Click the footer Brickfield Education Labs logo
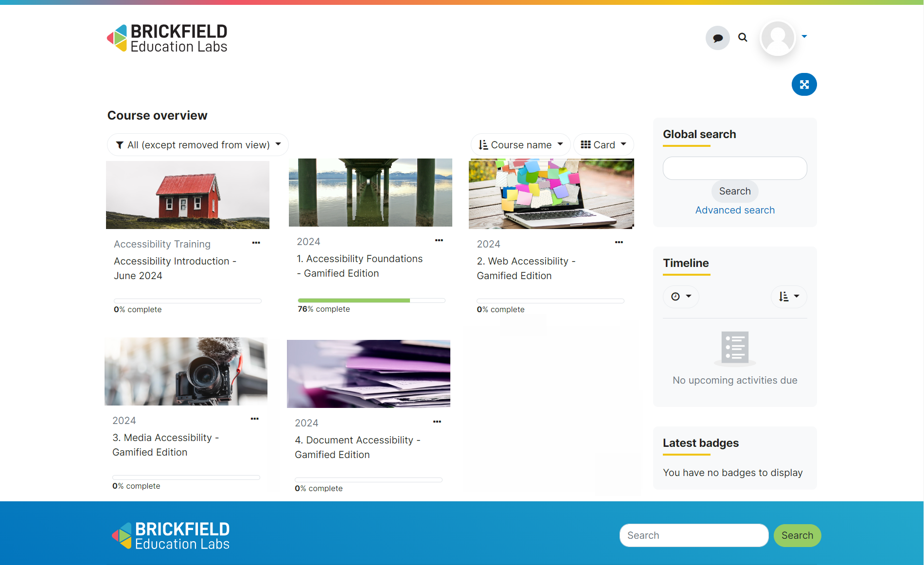924x565 pixels. [171, 535]
